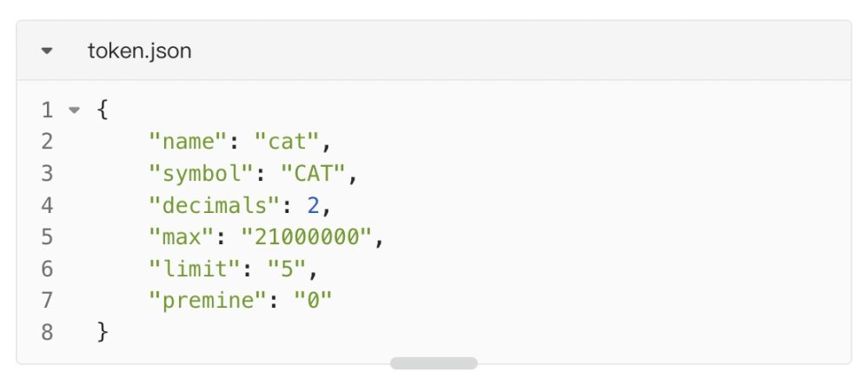The image size is (868, 379).
Task: Click the "0" premine value
Action: tap(311, 300)
